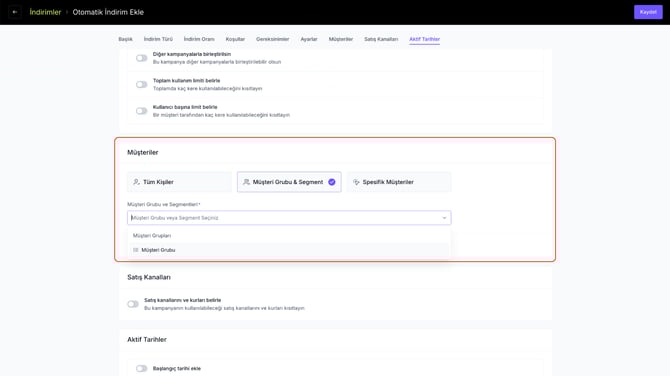Viewport: 670px width, 376px height.
Task: Click the blue checkmark badge icon
Action: pyautogui.click(x=332, y=182)
